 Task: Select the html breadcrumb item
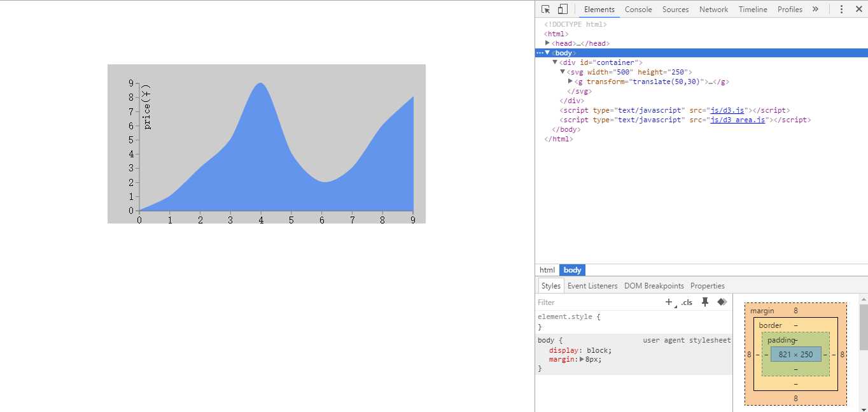point(547,270)
